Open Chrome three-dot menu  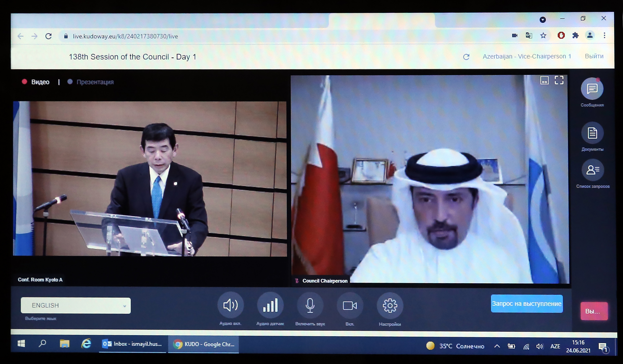[604, 35]
